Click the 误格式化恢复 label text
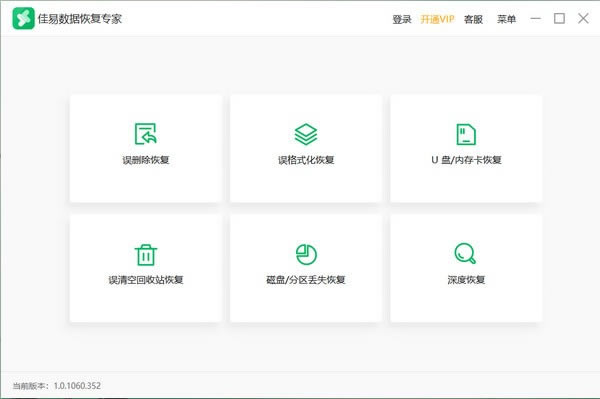 306,160
